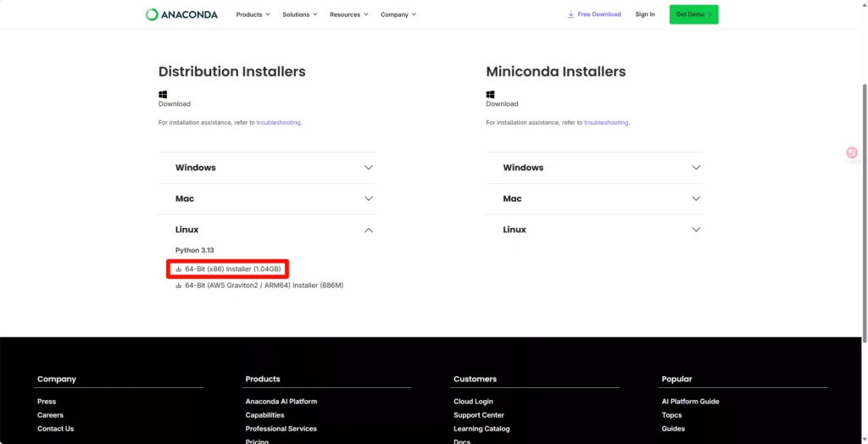The width and height of the screenshot is (868, 444).
Task: Click Windows icon under Distribution Installers
Action: tap(163, 95)
